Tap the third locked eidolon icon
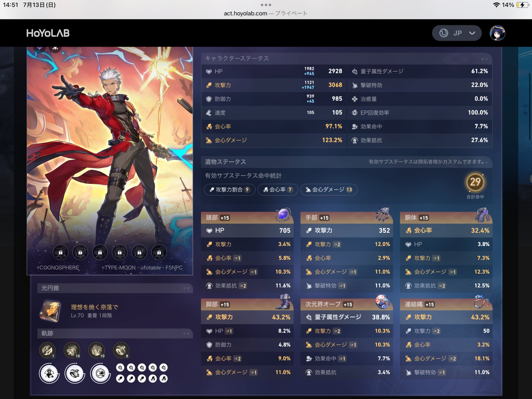 (x=100, y=252)
